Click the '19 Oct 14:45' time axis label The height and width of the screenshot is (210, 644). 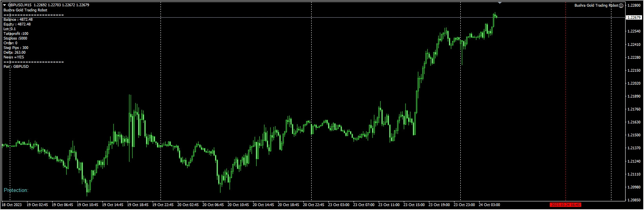point(113,205)
